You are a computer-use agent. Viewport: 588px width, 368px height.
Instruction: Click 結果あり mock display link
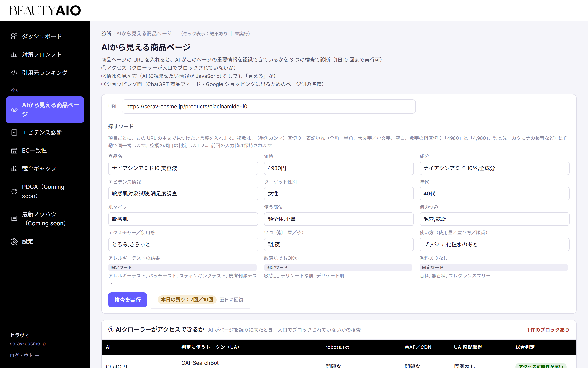pyautogui.click(x=218, y=34)
